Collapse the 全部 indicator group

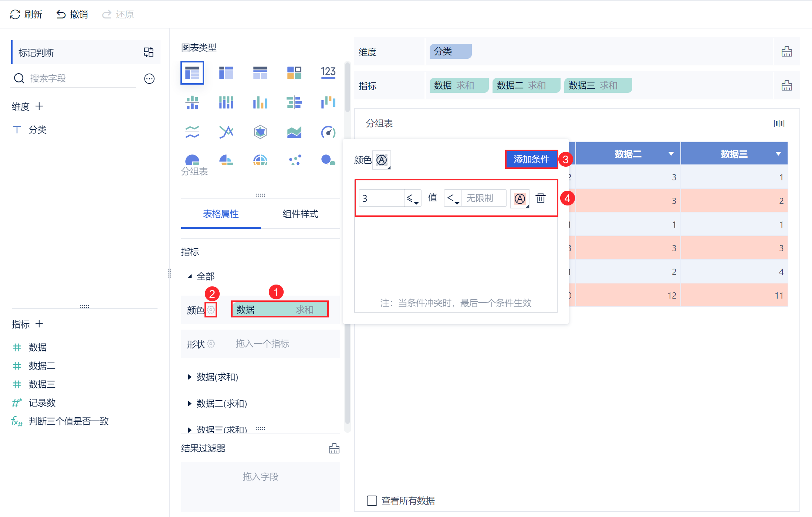pos(190,276)
